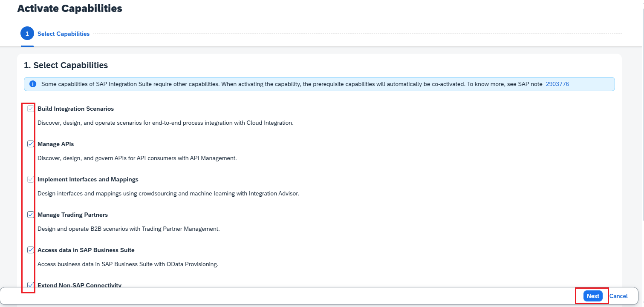Click the 'Implement Interfaces and Mappings' label

[88, 179]
